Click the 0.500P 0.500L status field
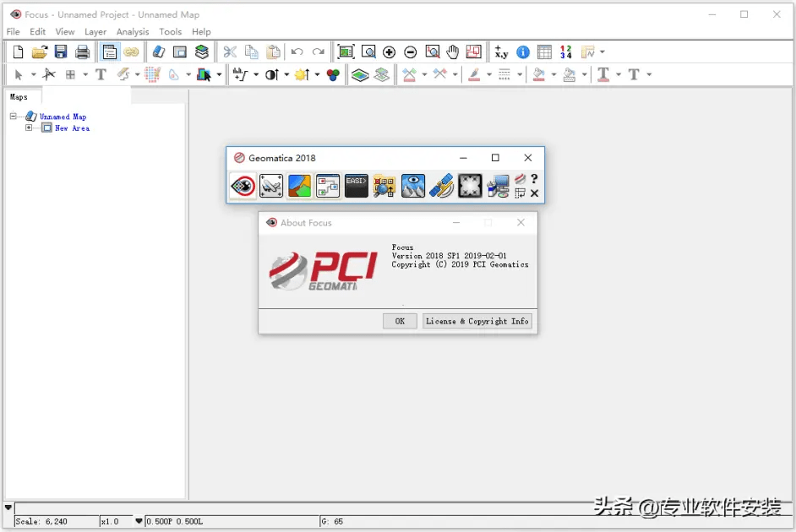The height and width of the screenshot is (532, 796). (x=232, y=521)
